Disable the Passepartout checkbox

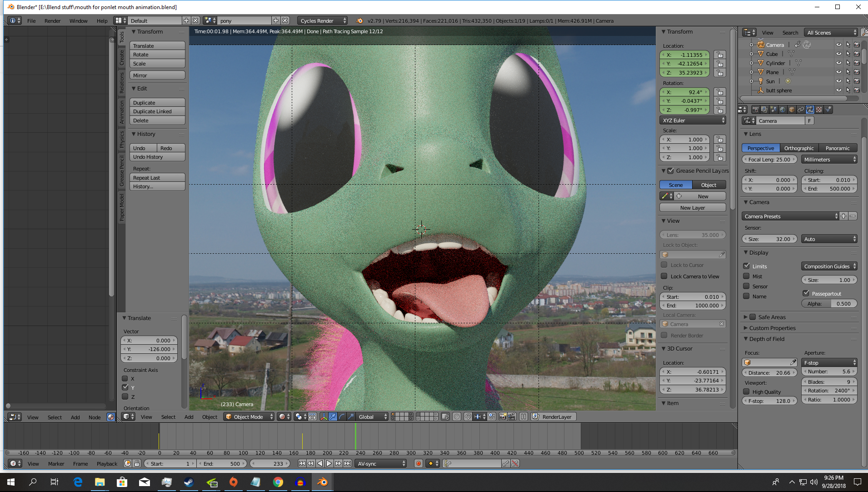806,293
